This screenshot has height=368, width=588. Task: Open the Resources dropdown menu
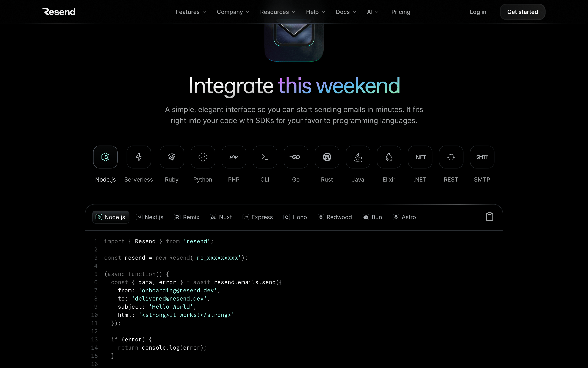click(278, 12)
